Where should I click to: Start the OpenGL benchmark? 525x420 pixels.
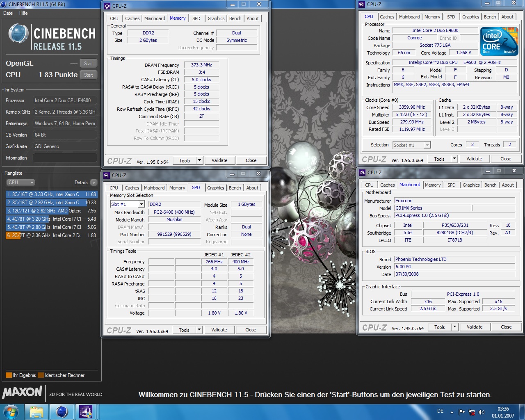88,64
